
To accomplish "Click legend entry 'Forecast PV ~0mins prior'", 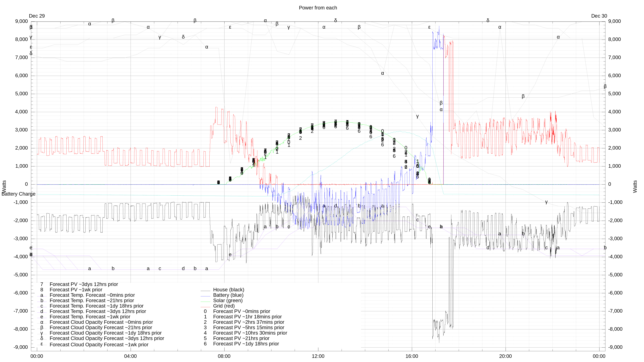I will pyautogui.click(x=242, y=312).
